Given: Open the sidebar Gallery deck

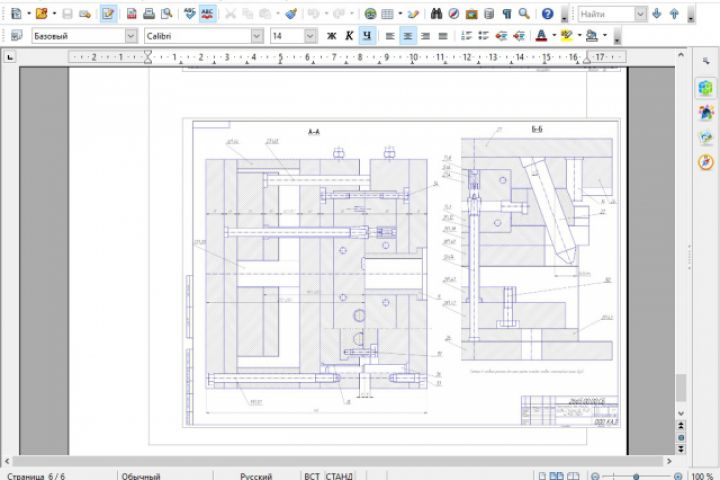Looking at the screenshot, I should tap(706, 137).
